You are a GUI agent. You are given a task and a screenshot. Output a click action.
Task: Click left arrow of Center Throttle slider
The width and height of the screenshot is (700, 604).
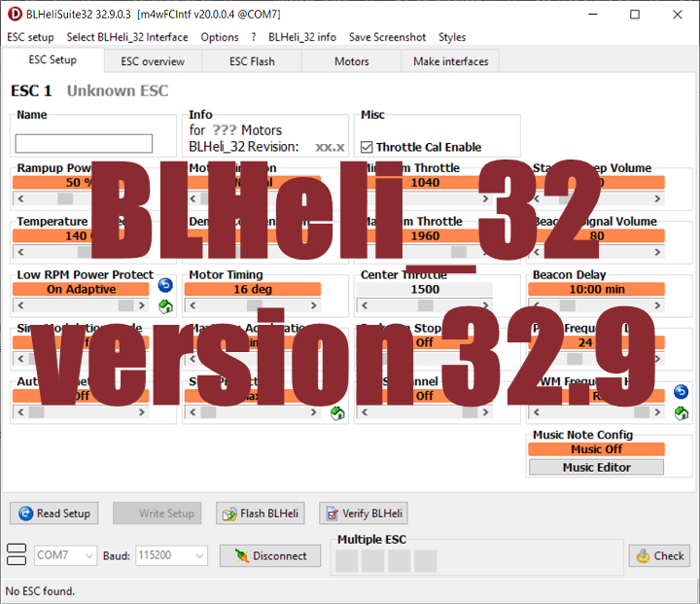pyautogui.click(x=365, y=305)
